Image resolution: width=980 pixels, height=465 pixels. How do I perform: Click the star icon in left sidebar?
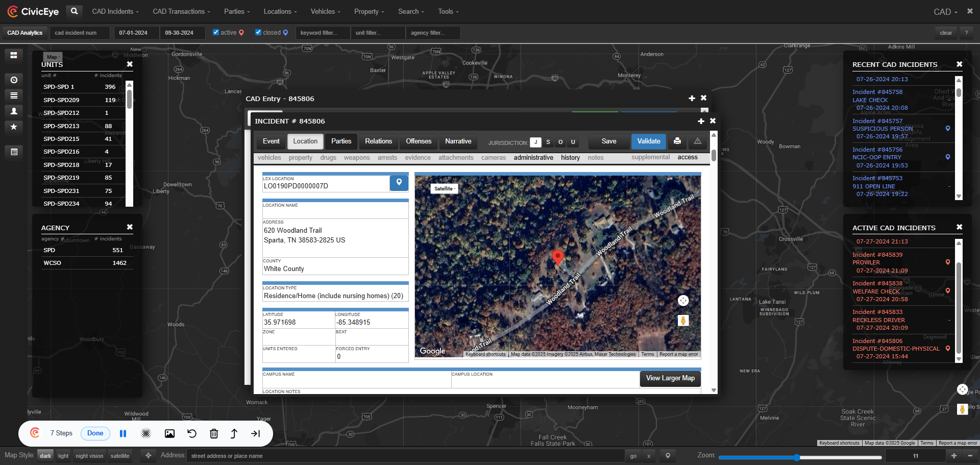[14, 127]
